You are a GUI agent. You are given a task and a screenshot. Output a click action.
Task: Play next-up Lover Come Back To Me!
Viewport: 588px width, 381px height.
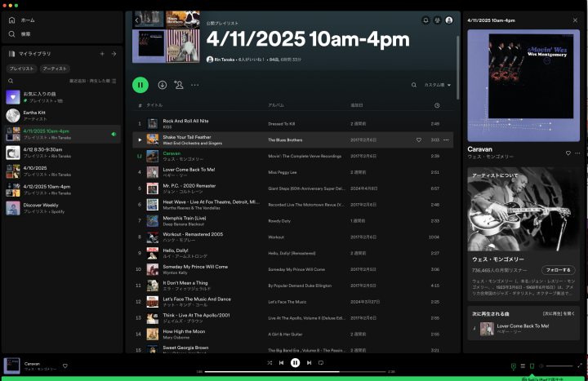point(523,329)
